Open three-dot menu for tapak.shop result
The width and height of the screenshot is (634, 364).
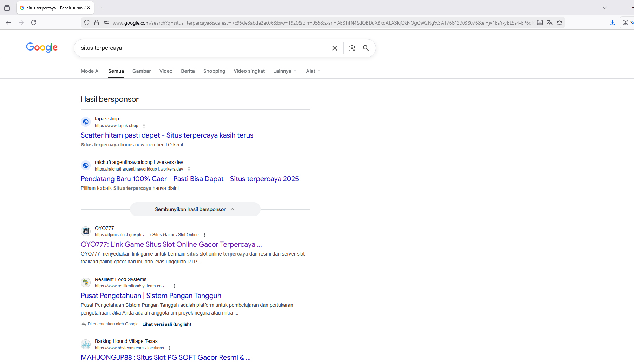pyautogui.click(x=144, y=126)
